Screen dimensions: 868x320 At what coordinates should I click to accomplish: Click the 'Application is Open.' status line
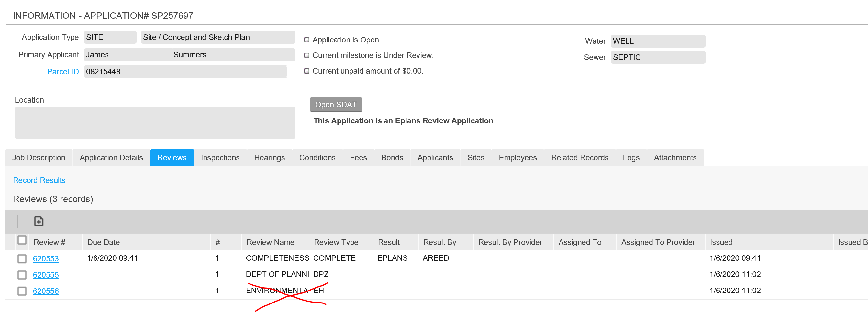click(346, 40)
